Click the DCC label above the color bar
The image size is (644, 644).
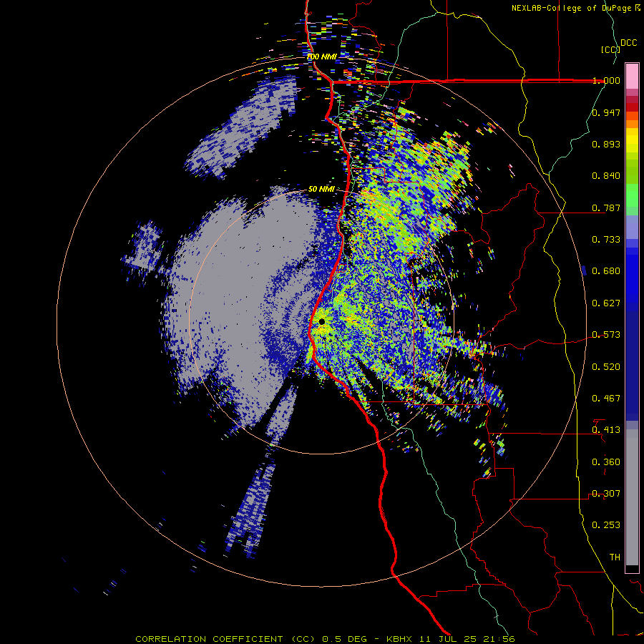[x=628, y=43]
